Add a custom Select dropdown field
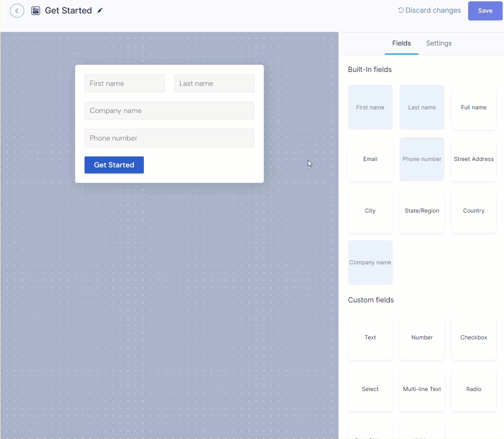504x439 pixels. [x=370, y=389]
